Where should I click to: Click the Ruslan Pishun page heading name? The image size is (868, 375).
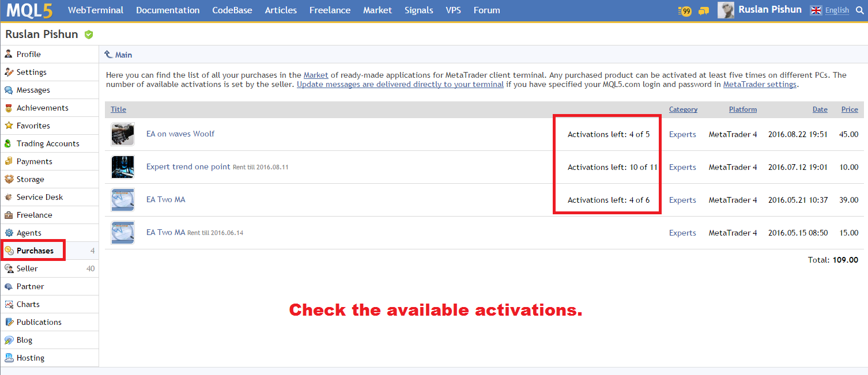click(x=41, y=34)
